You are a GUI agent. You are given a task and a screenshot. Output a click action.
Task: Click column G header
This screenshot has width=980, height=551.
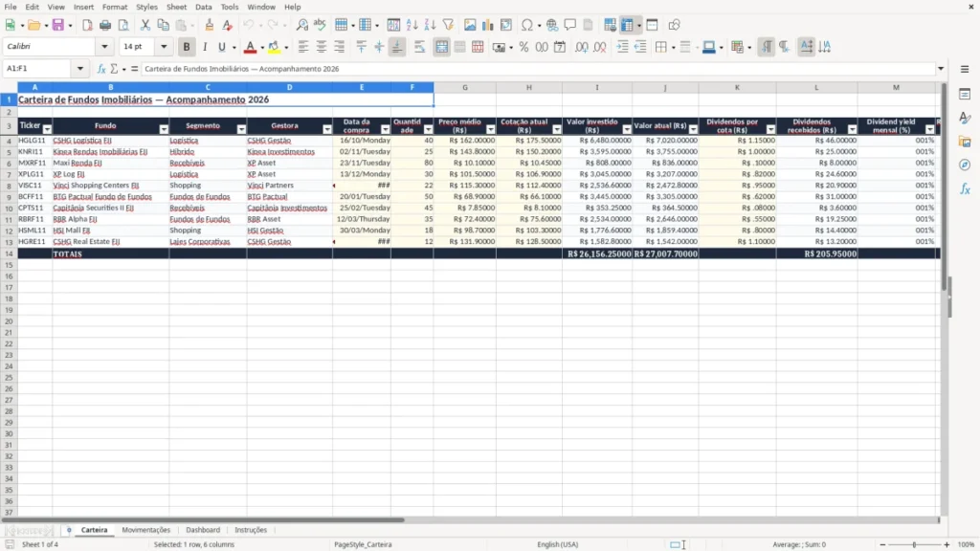point(465,87)
